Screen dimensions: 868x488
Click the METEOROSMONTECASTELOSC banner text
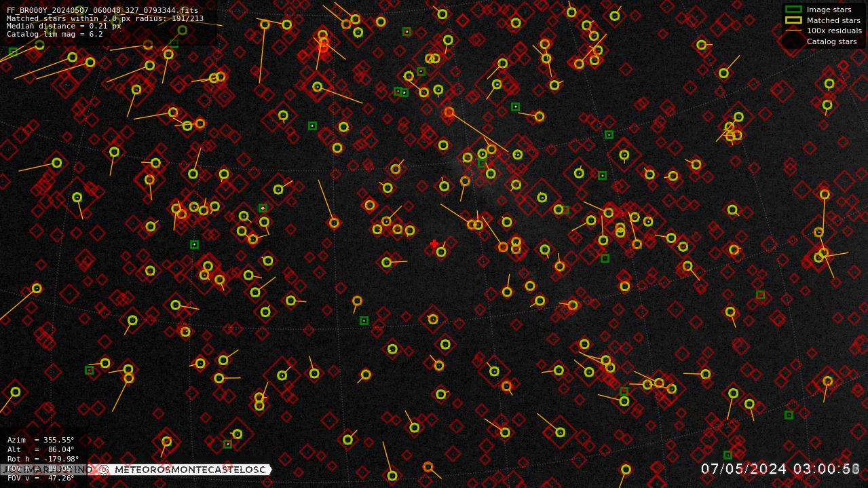190,470
